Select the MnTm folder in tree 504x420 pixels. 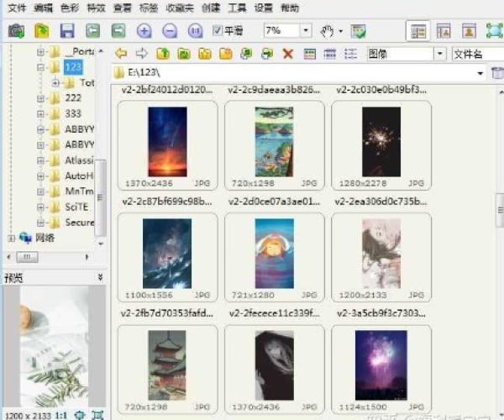click(x=80, y=192)
